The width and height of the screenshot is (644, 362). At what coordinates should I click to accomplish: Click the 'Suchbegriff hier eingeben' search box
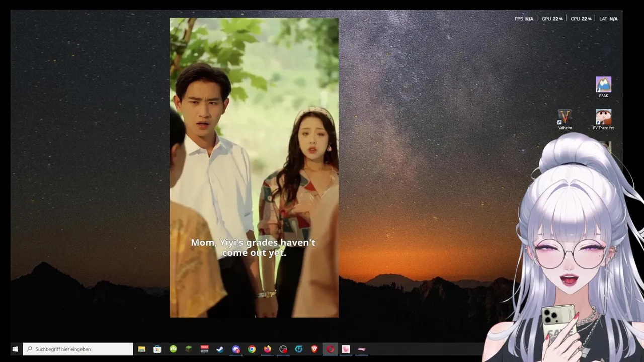(x=78, y=349)
